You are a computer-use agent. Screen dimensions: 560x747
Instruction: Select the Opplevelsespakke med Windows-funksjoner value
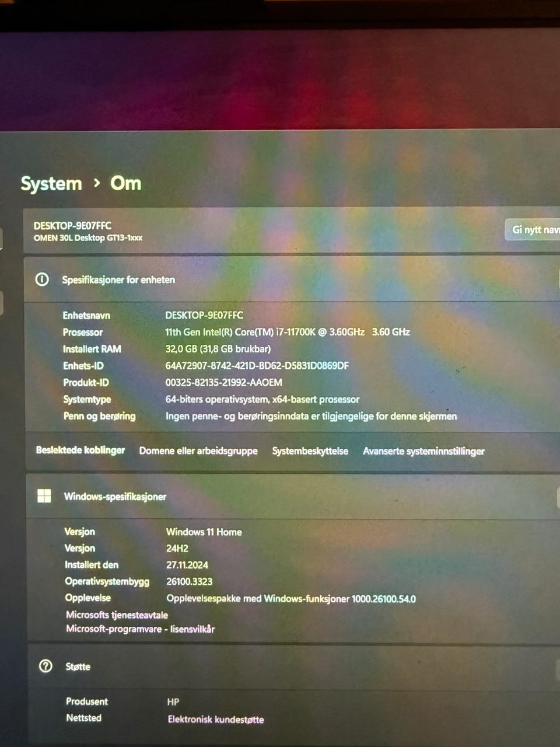click(291, 599)
